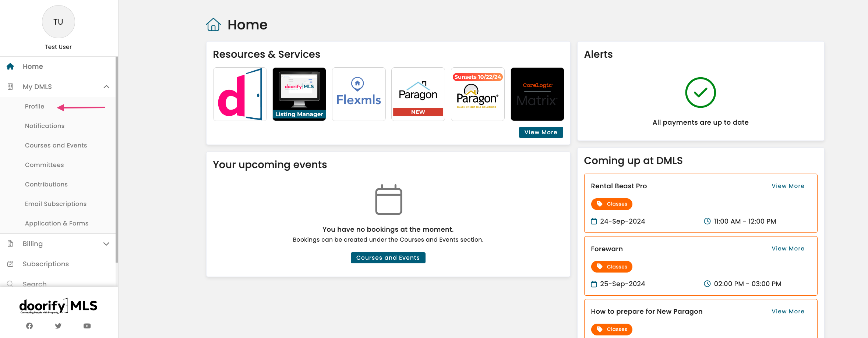Click the Search magnifier icon in sidebar
The image size is (868, 338).
10,284
